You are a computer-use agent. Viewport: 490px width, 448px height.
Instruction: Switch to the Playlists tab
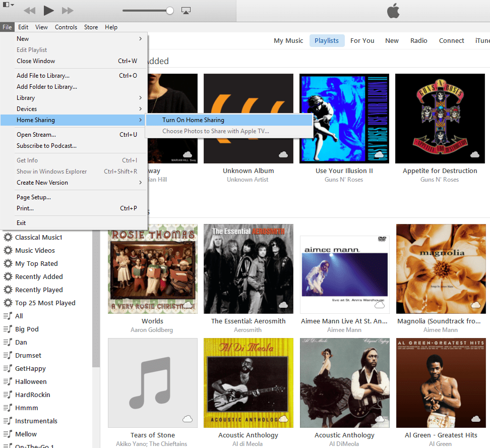[327, 41]
